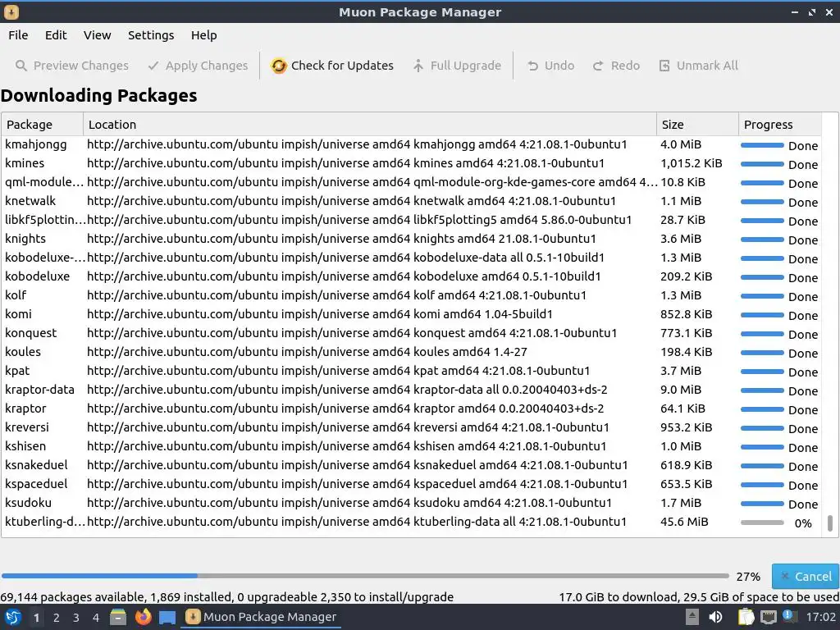Switch to virtual desktop 4

[96, 618]
